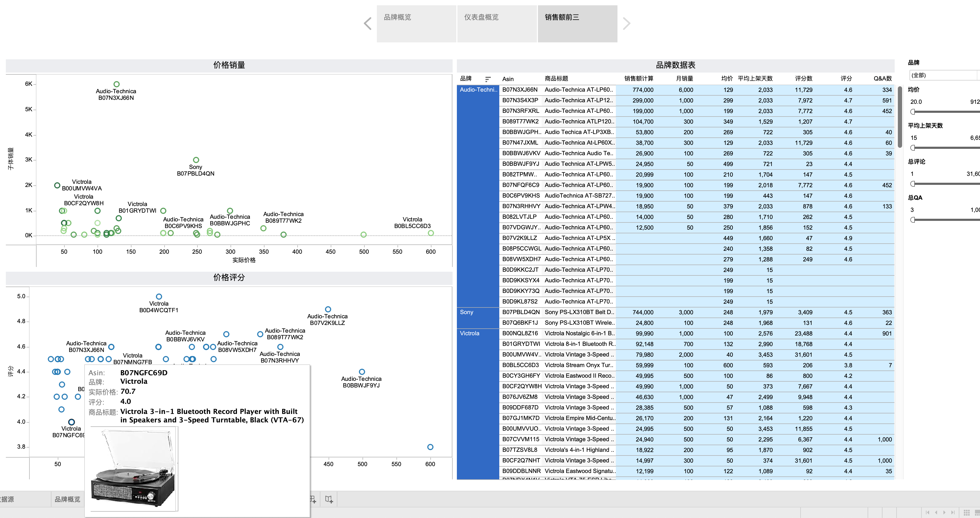Select the Audio-Technica B07N3XJ66N mark at 6K sales
The image size is (980, 518).
pos(116,84)
